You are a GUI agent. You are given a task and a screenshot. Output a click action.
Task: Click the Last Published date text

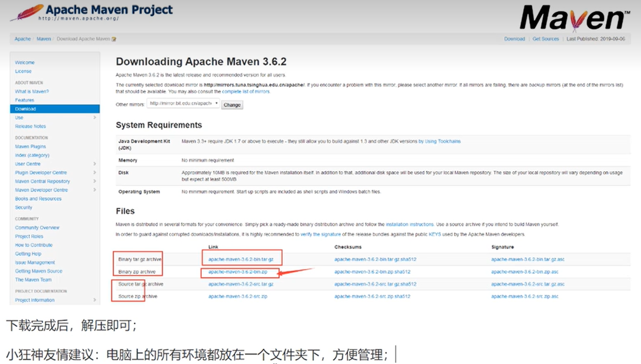tap(596, 39)
